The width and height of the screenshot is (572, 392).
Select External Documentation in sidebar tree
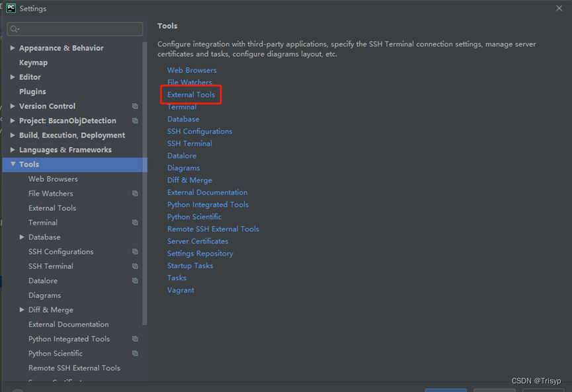pos(69,325)
